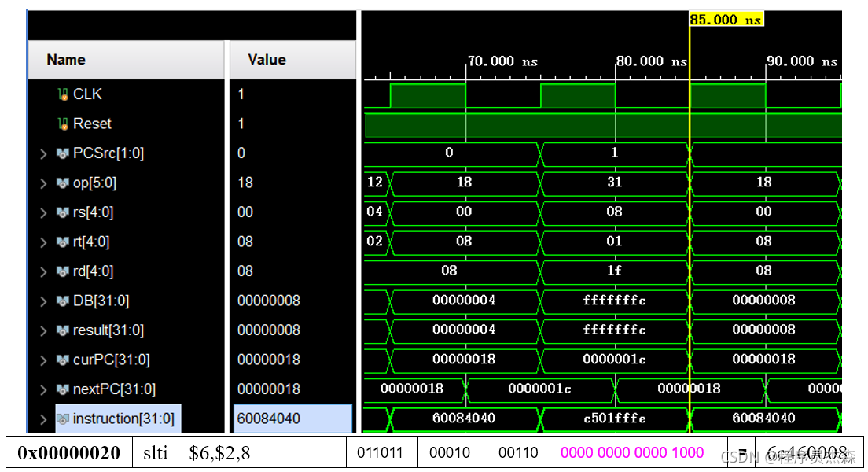This screenshot has height=472, width=868.
Task: Click the instruction[31:0] bus icon
Action: coord(63,419)
